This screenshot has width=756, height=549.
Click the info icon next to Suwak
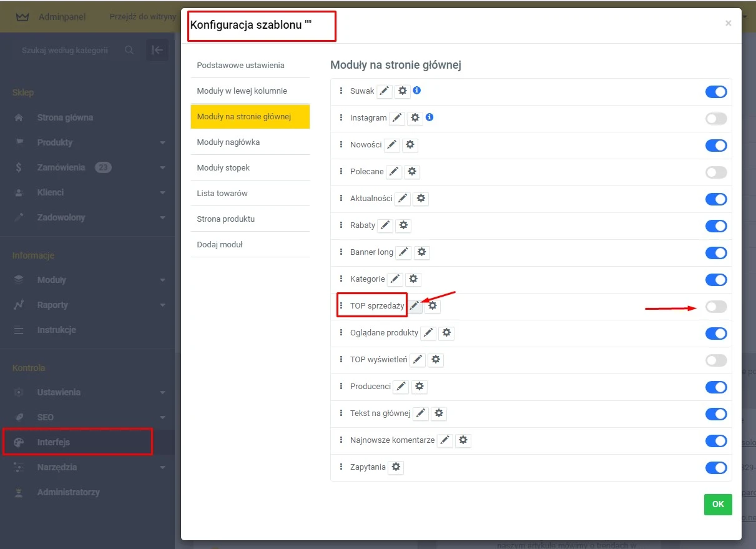[x=416, y=91]
